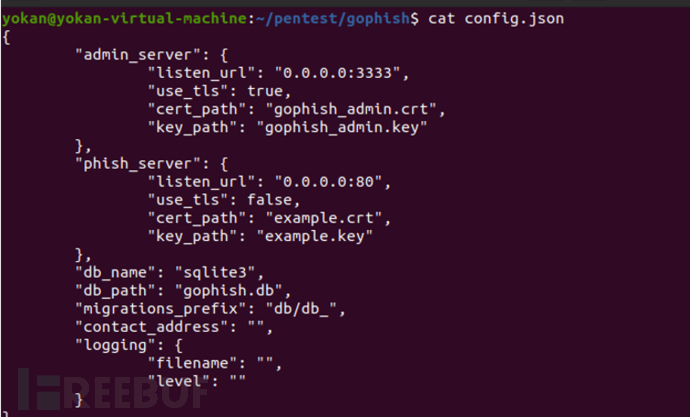Click the "0.0.0.0:80" listen URL value
This screenshot has height=417, width=690.
click(x=326, y=181)
